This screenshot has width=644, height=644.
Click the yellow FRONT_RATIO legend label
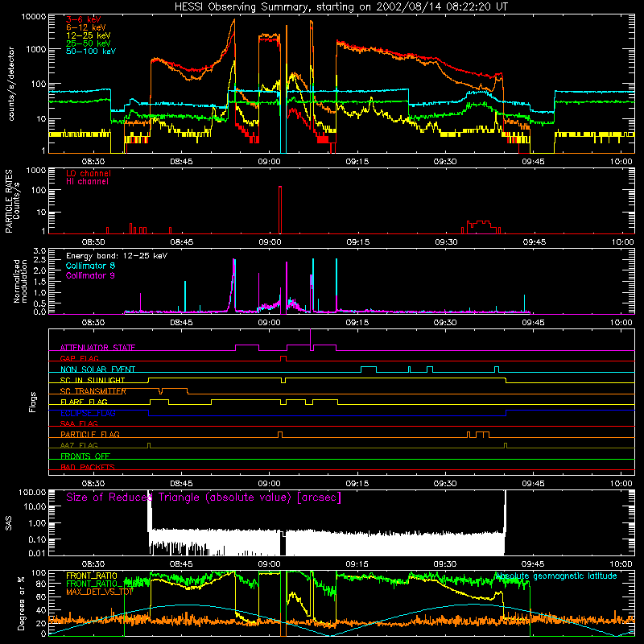coord(92,576)
